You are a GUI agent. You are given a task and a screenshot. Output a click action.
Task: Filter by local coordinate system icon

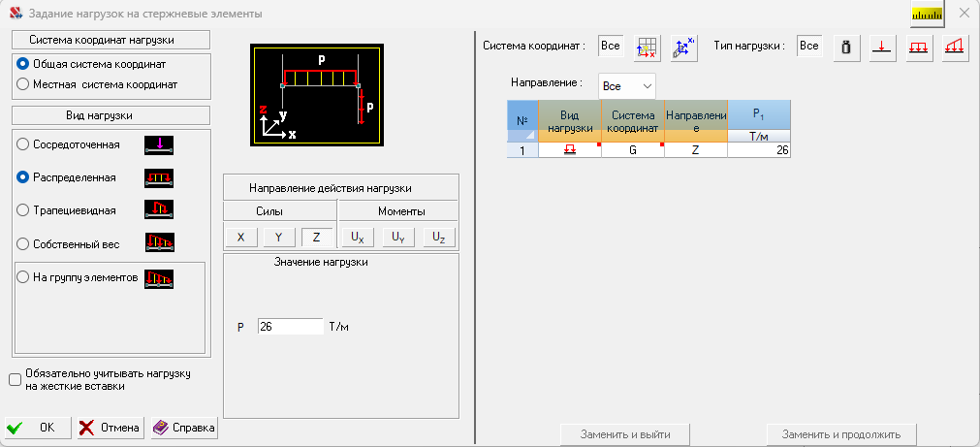click(x=683, y=47)
